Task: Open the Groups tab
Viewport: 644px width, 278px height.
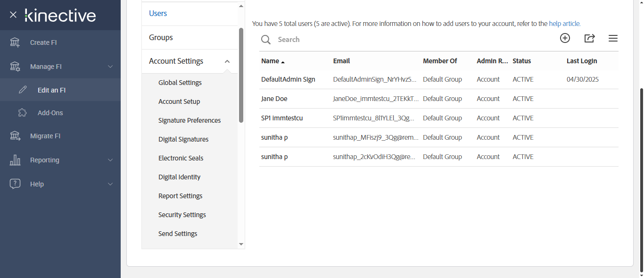Action: [x=161, y=37]
